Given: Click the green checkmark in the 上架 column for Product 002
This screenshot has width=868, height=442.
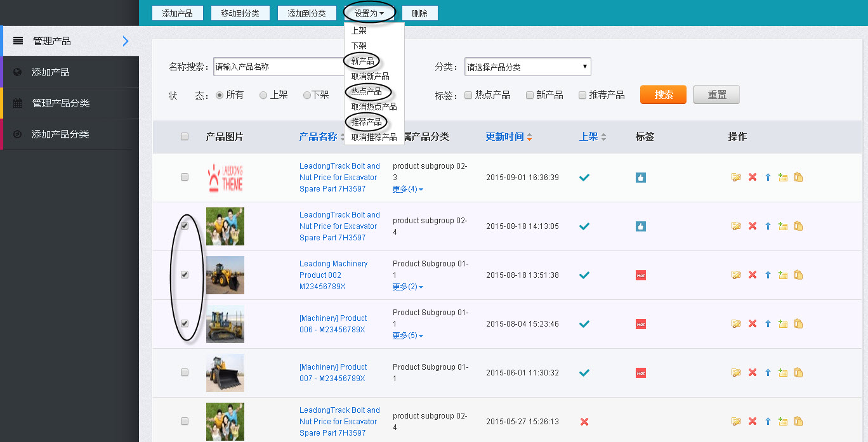Looking at the screenshot, I should point(584,275).
